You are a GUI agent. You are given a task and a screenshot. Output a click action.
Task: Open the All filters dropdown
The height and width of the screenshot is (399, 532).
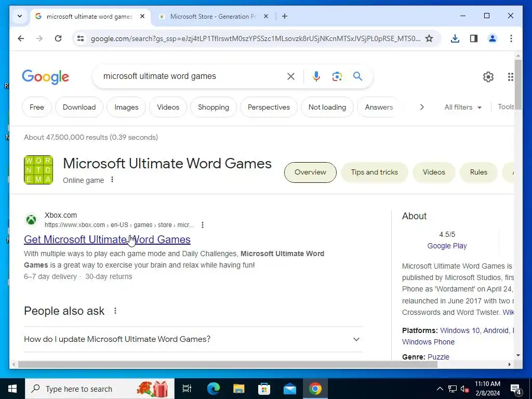click(463, 107)
